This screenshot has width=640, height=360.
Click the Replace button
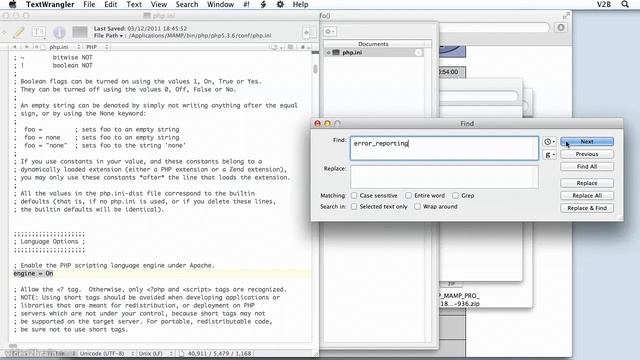coord(587,183)
